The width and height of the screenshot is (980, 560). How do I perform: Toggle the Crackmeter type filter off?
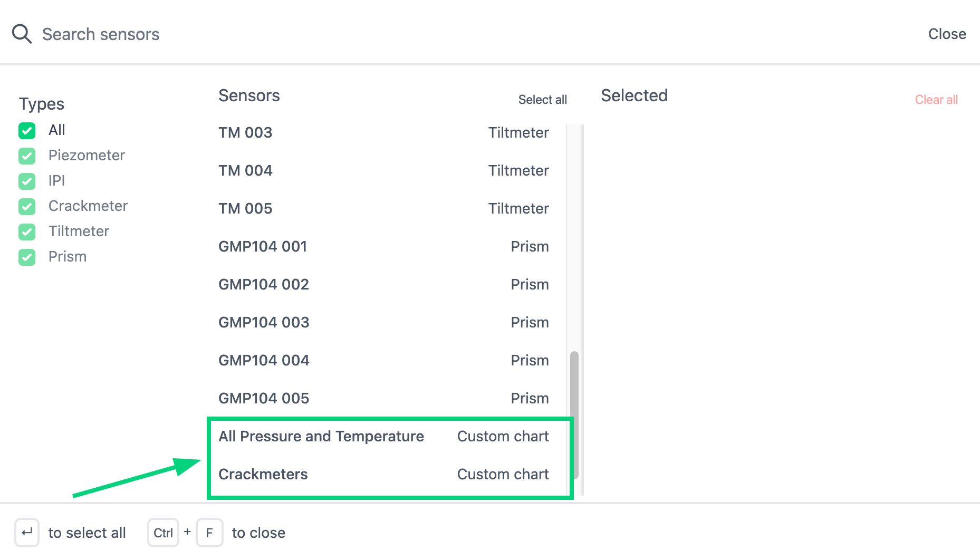pos(27,207)
